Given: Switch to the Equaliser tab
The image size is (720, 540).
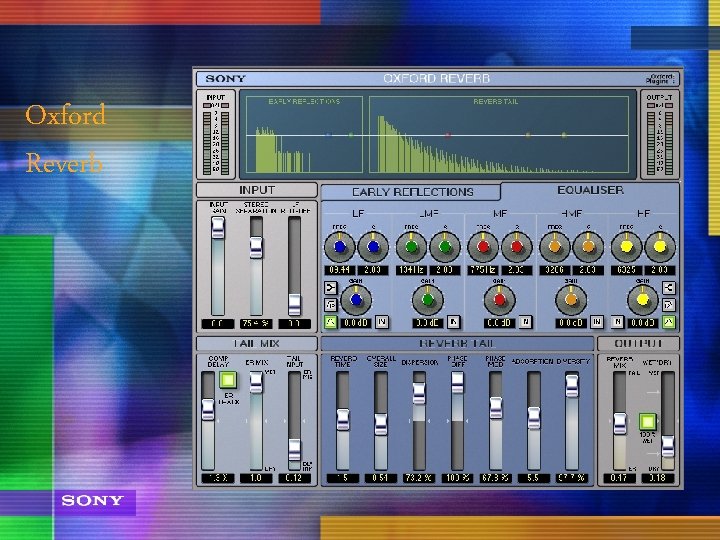Looking at the screenshot, I should pyautogui.click(x=590, y=190).
